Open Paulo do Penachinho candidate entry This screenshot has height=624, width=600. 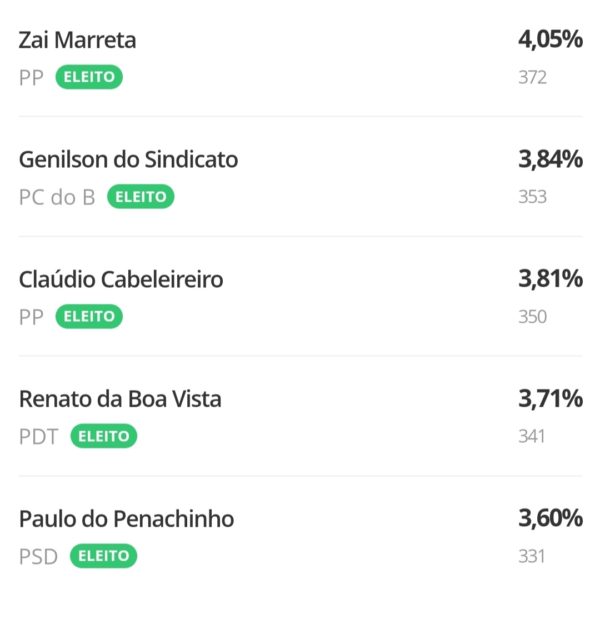coord(126,519)
